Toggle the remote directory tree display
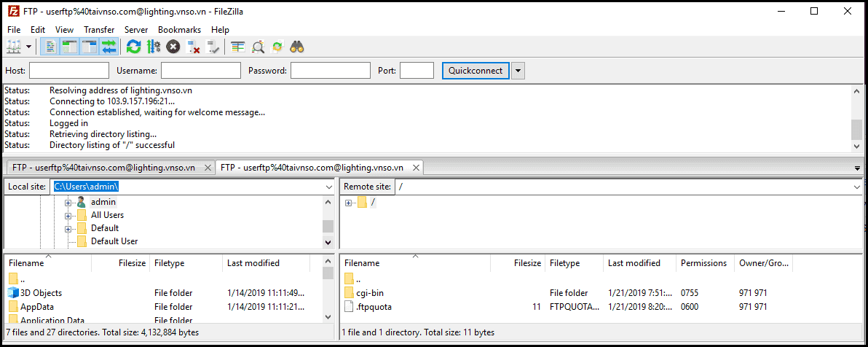Viewport: 868px width, 347px height. click(89, 47)
